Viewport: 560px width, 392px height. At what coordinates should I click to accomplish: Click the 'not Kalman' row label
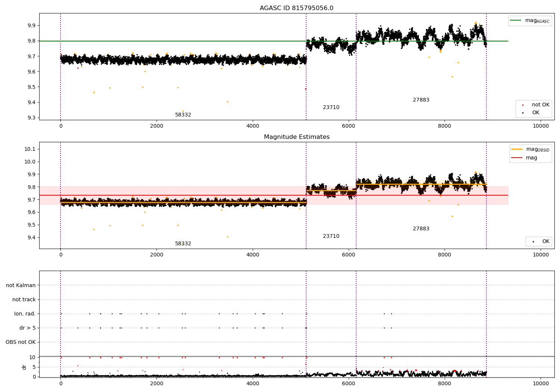pos(21,285)
